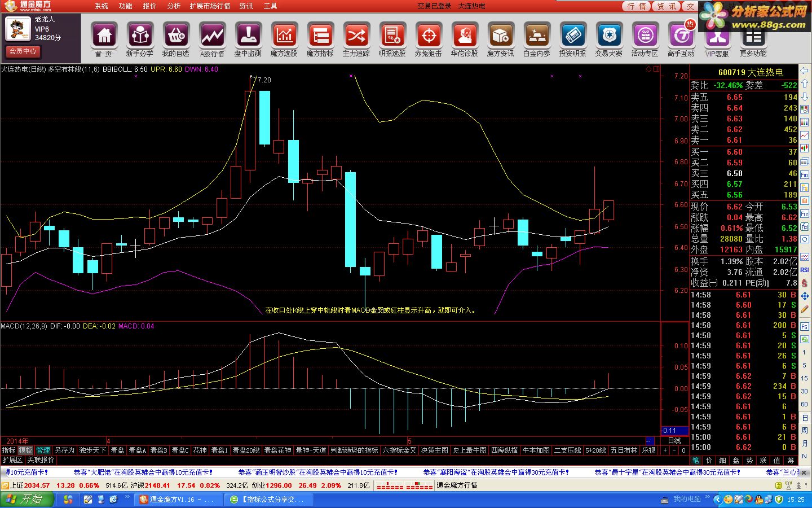
Task: Select the pencil drawing tool icon
Action: pos(805,309)
